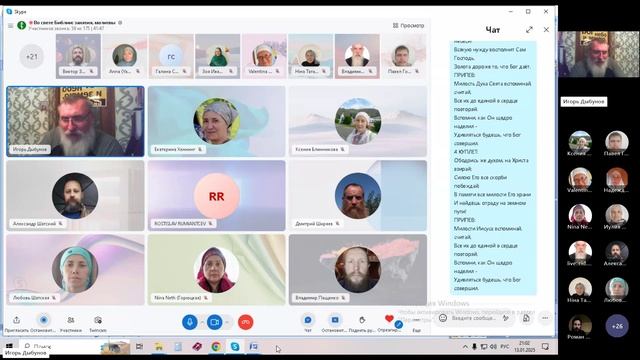Screen dimensions: 640x360
Task: Click the send arrow in chat message box
Action: tap(506, 318)
